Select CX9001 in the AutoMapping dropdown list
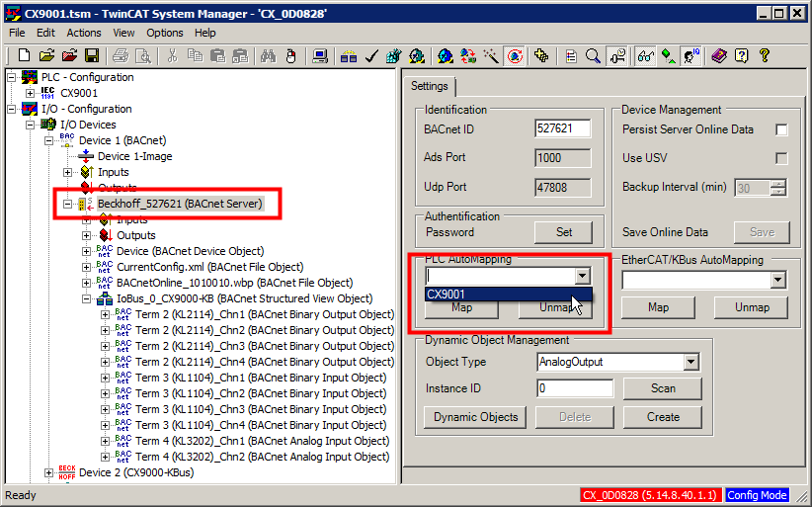The width and height of the screenshot is (812, 507). coord(508,295)
